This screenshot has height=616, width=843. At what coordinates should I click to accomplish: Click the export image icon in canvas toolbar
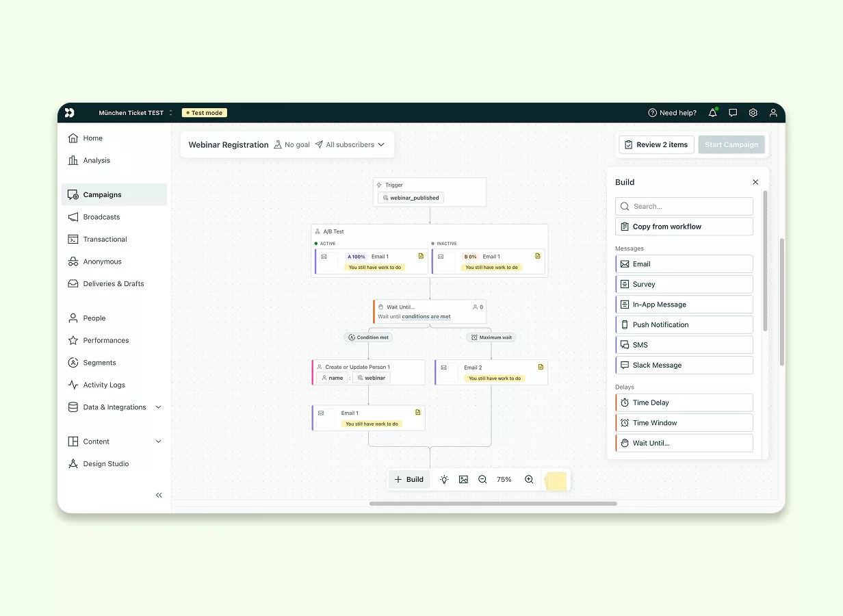464,479
